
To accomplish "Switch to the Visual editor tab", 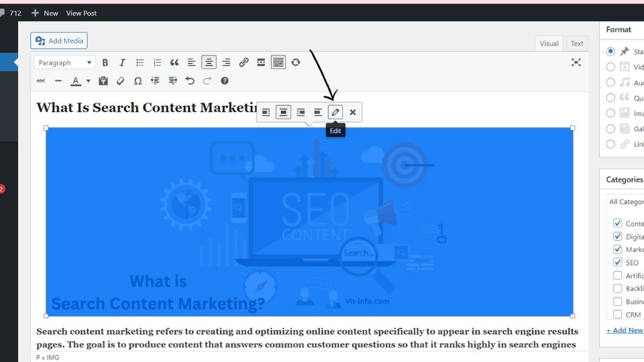I will pyautogui.click(x=549, y=44).
